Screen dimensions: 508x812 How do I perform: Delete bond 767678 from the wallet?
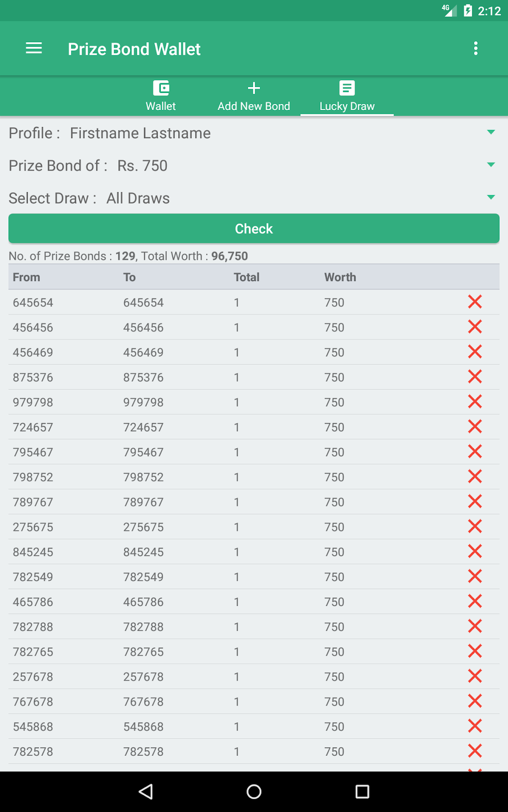475,701
